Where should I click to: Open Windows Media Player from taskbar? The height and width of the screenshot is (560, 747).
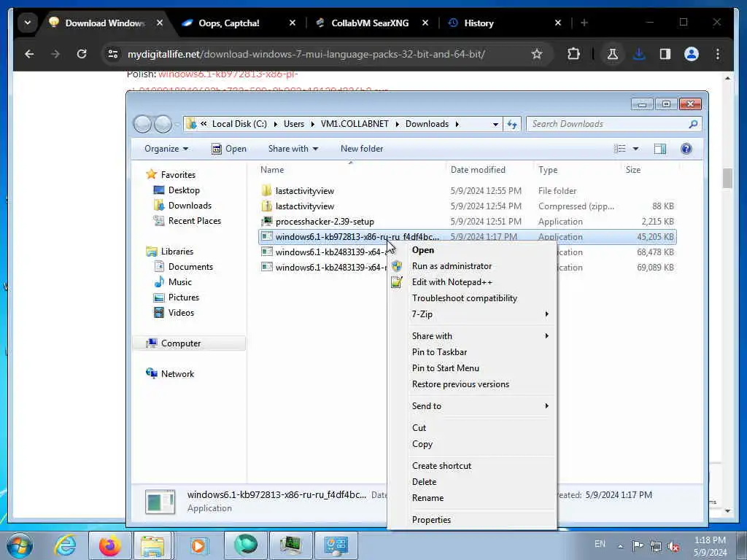[198, 545]
